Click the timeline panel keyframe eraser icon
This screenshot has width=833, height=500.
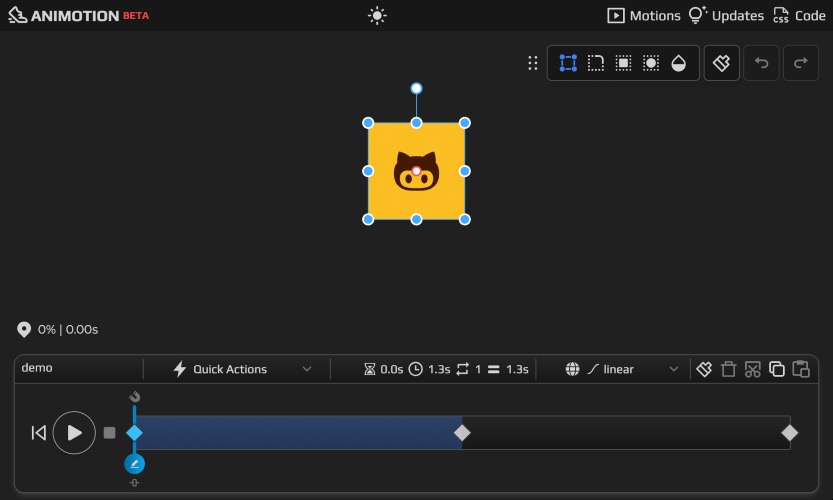(704, 369)
